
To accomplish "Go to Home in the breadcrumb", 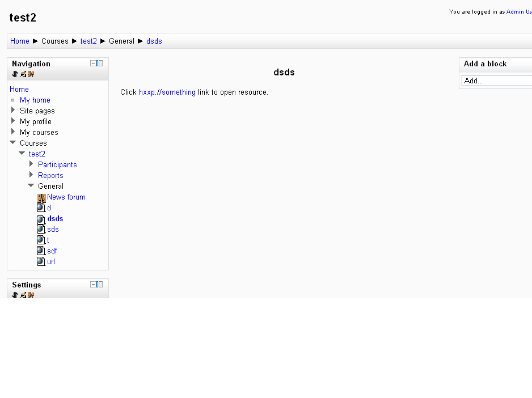I will pyautogui.click(x=20, y=41).
